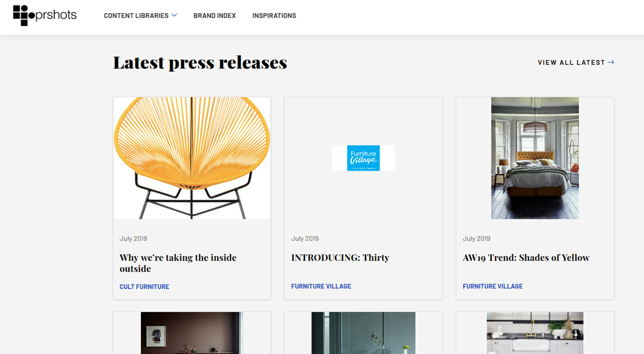This screenshot has width=644, height=354.
Task: Click the arrow next to View All Latest
Action: [x=611, y=62]
